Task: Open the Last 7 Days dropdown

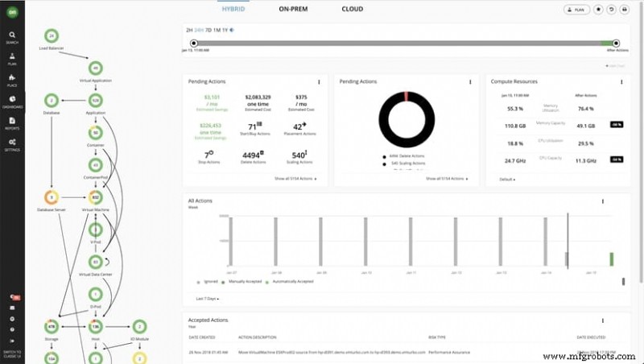Action: pyautogui.click(x=208, y=299)
